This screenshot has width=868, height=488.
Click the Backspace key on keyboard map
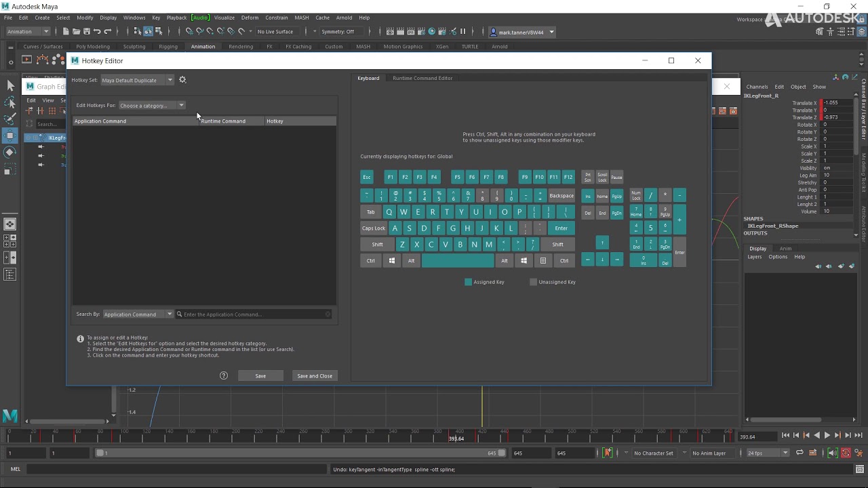coord(561,196)
